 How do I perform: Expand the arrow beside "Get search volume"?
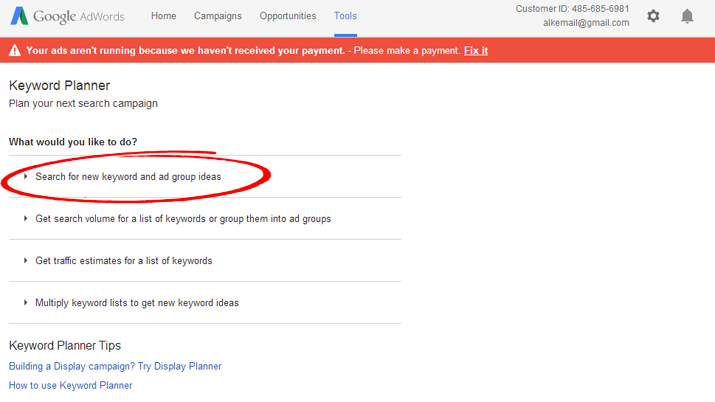(26, 218)
